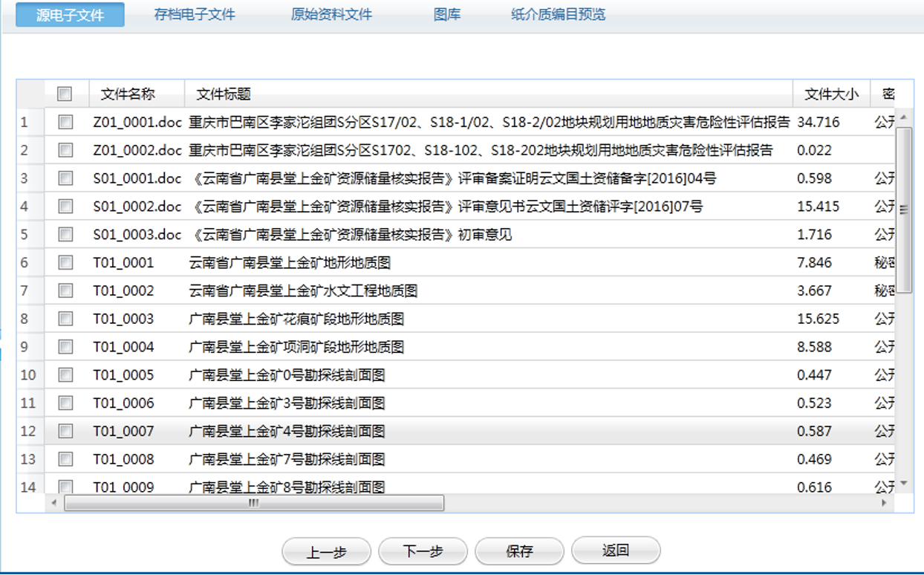Click file size value 0.022

click(x=815, y=150)
